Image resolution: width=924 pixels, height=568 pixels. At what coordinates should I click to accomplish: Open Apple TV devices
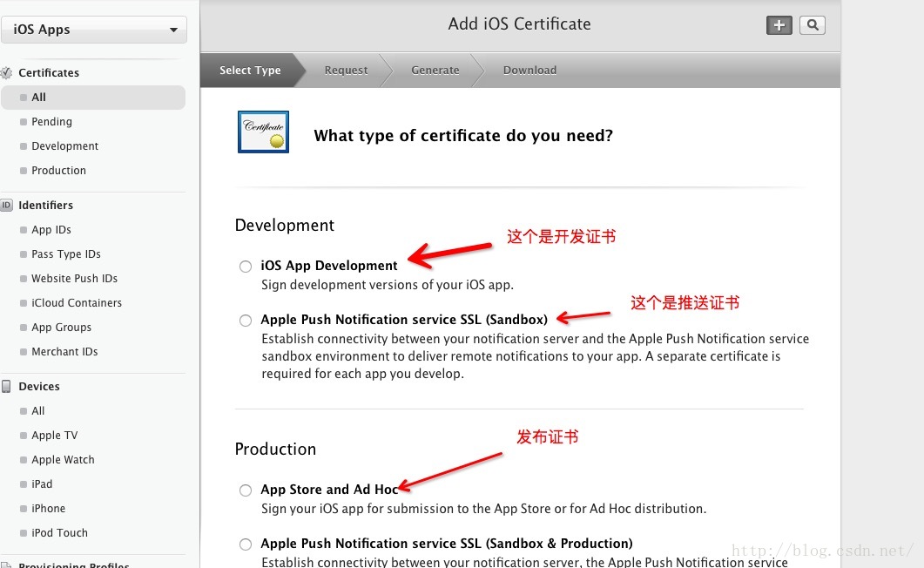click(54, 436)
